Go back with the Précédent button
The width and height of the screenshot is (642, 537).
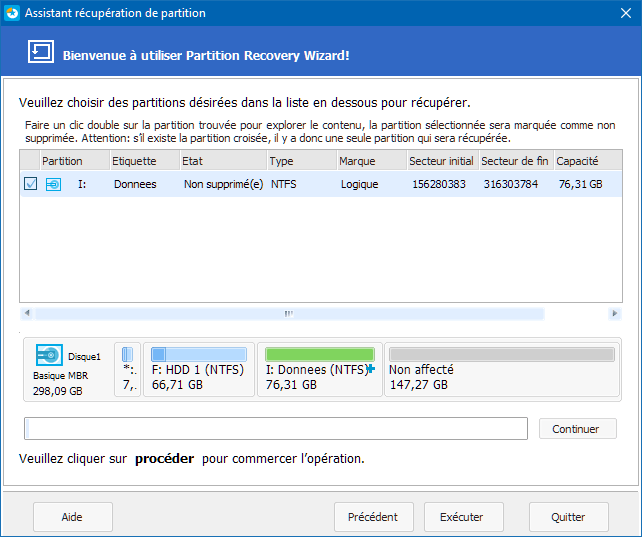point(374,517)
